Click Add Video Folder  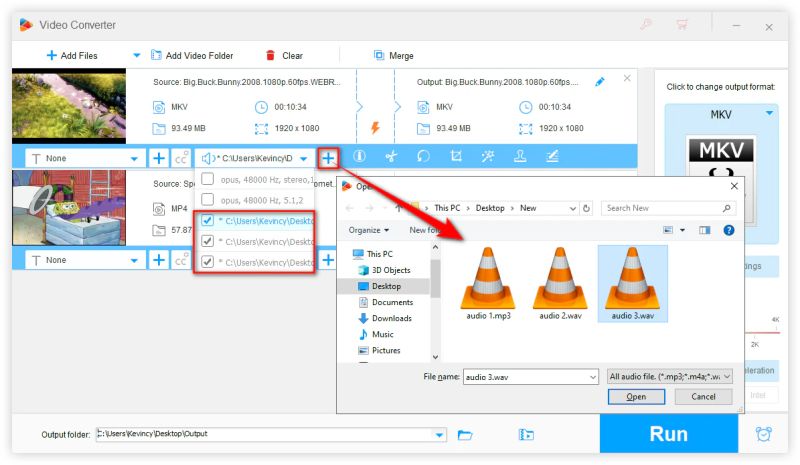coord(192,56)
